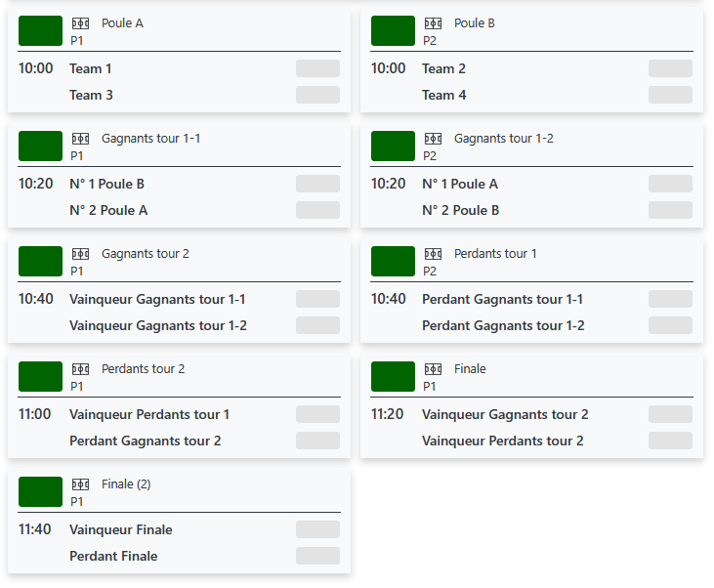
Task: Click the field icon beside Perdants tour 1
Action: pyautogui.click(x=433, y=254)
